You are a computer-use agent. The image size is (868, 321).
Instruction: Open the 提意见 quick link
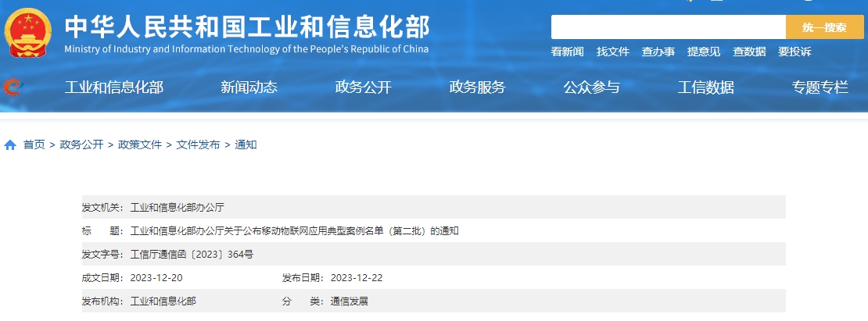point(704,52)
